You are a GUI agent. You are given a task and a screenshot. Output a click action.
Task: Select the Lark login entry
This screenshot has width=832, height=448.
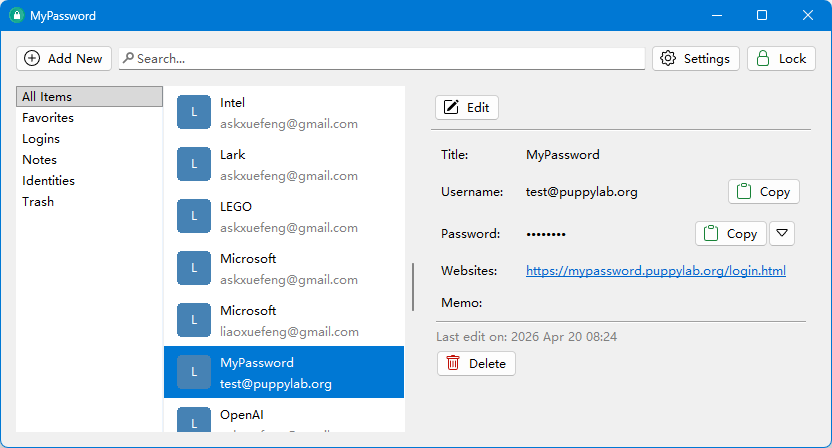288,165
